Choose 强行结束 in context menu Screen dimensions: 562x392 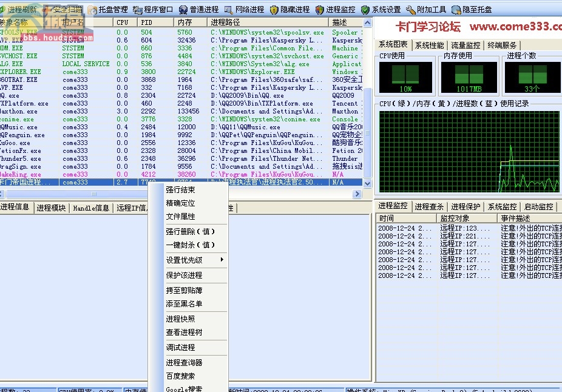tap(180, 189)
